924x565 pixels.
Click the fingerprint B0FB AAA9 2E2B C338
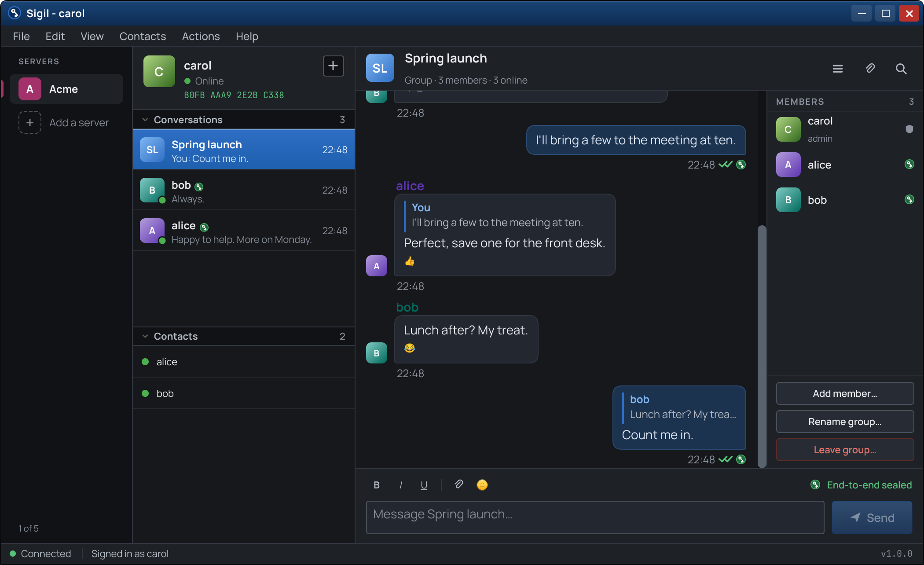(x=234, y=95)
